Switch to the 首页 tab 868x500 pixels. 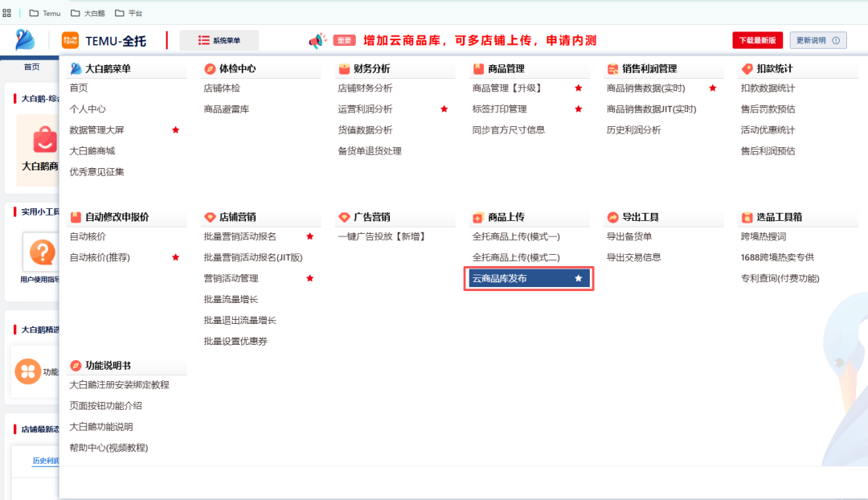(x=31, y=67)
